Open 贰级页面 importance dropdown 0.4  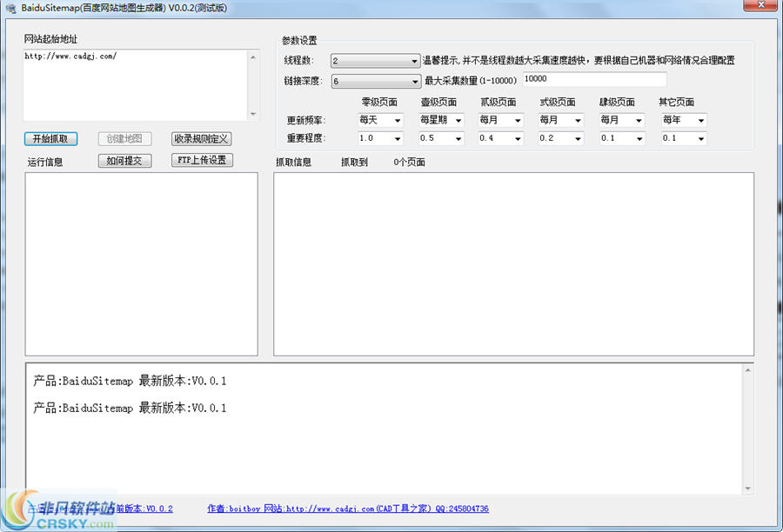point(501,138)
